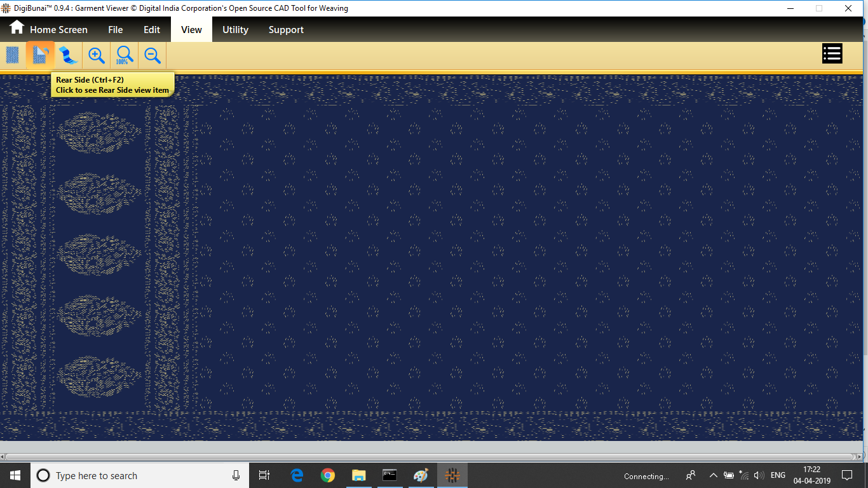The width and height of the screenshot is (868, 488).
Task: Open the black list panel icon
Action: [x=832, y=54]
